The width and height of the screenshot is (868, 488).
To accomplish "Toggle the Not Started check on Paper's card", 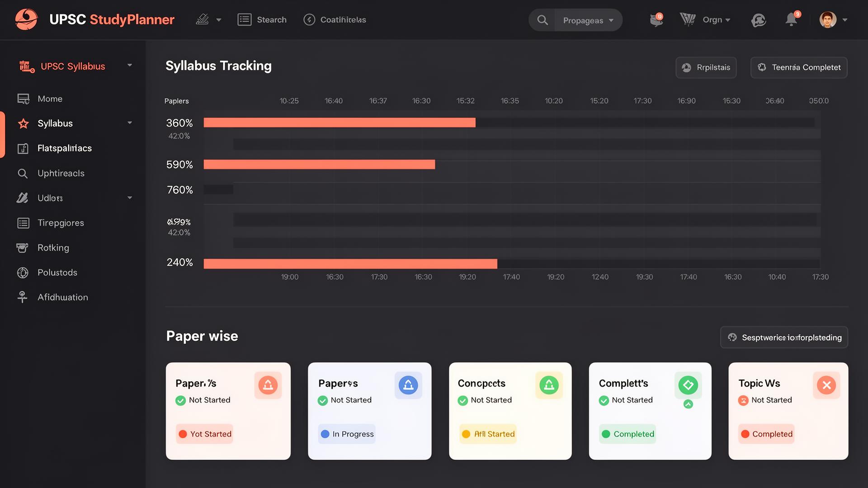I will [323, 400].
